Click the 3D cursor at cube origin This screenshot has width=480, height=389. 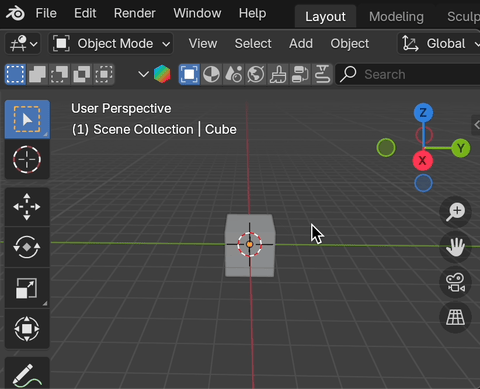pyautogui.click(x=250, y=244)
